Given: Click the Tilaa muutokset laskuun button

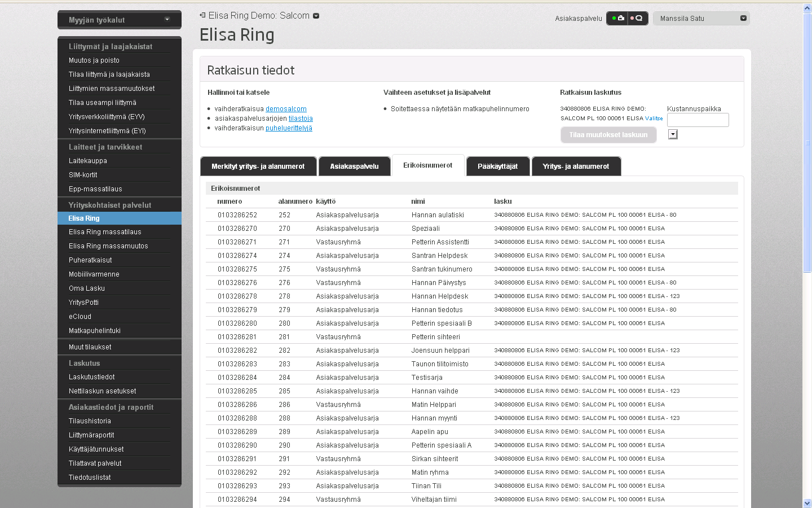Looking at the screenshot, I should [608, 135].
